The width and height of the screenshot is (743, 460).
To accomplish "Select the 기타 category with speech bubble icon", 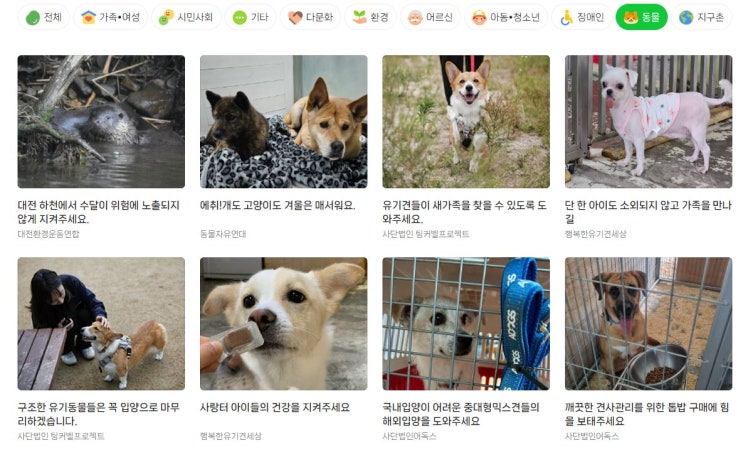I will pyautogui.click(x=251, y=18).
